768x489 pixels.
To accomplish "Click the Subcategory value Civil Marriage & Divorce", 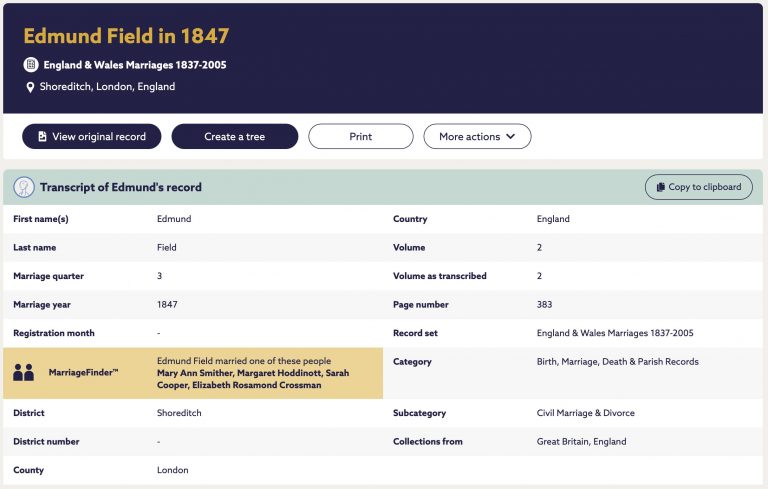I will click(585, 413).
